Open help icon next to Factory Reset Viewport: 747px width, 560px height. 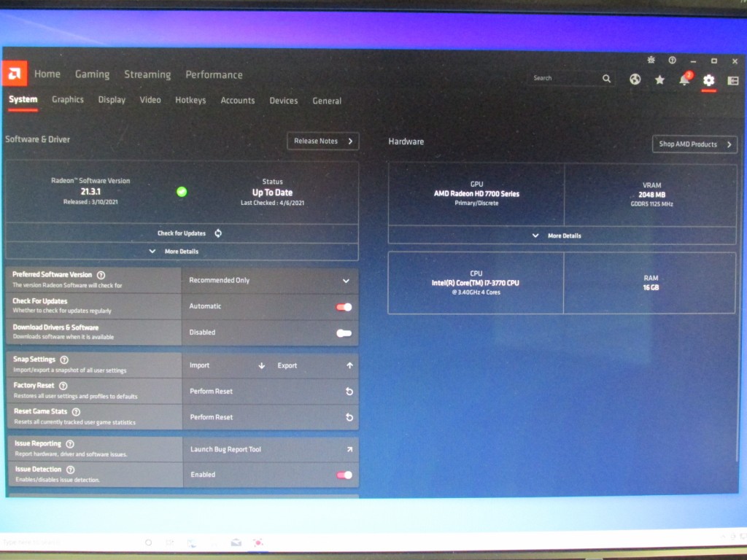coord(63,386)
